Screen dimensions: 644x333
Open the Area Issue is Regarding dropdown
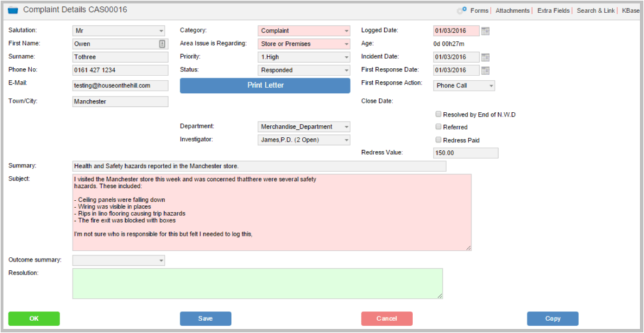pos(304,44)
